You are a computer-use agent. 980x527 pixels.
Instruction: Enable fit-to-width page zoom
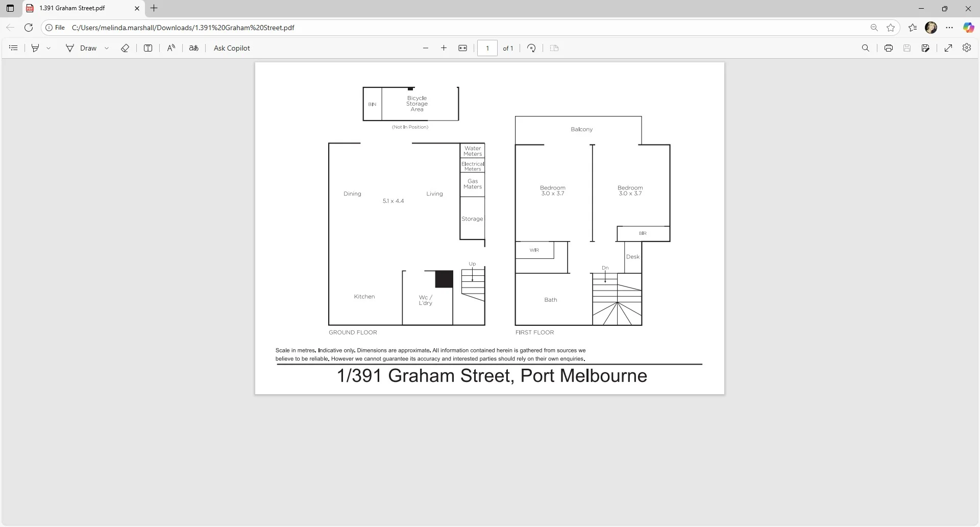point(463,48)
